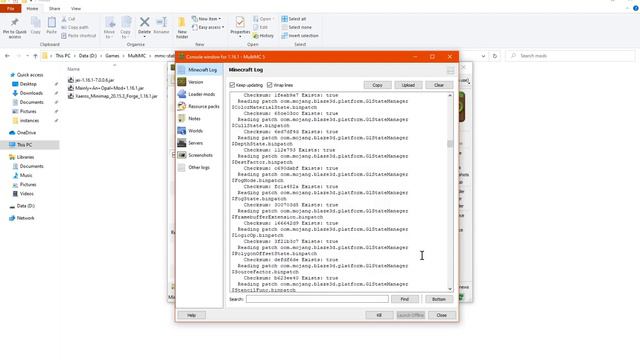Open Notes page in MultiMC sidebar
The width and height of the screenshot is (640, 360).
click(x=200, y=119)
